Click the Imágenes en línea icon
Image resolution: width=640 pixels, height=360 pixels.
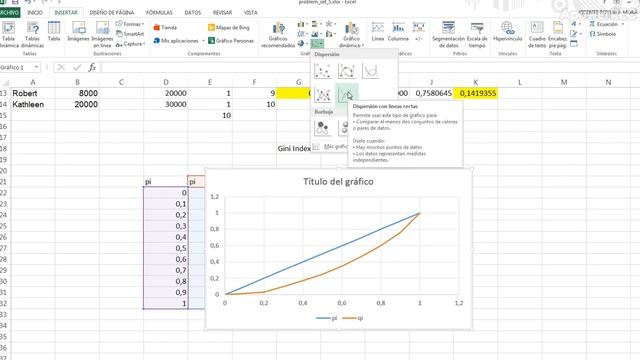point(102,34)
